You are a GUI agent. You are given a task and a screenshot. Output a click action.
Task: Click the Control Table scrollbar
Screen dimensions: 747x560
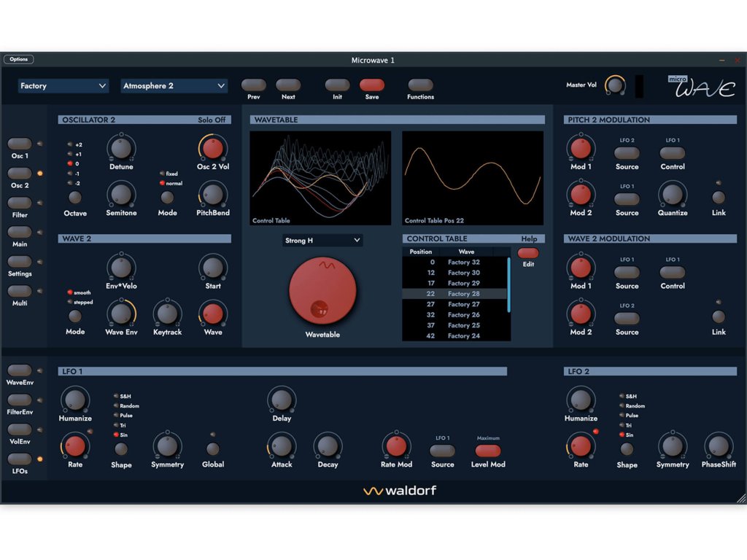click(508, 285)
